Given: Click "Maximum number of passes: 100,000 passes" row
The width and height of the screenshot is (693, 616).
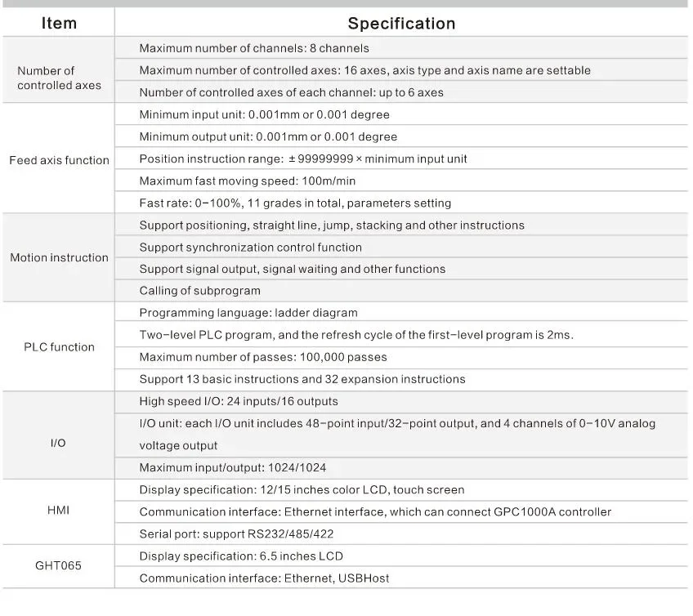Looking at the screenshot, I should click(262, 357).
